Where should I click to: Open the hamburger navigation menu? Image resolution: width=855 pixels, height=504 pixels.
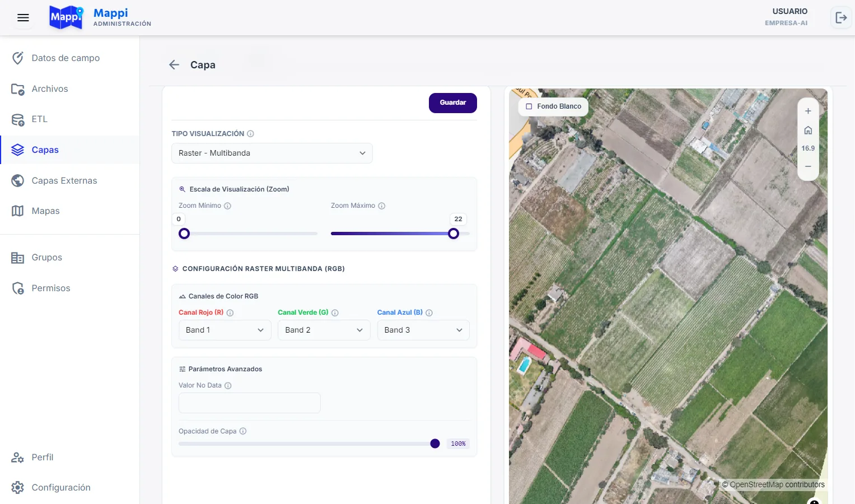(x=23, y=18)
